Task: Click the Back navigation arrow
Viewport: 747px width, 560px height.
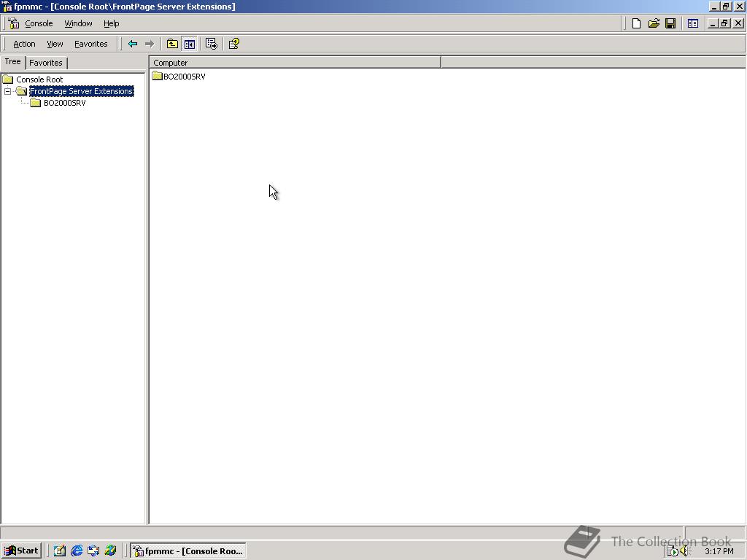Action: 133,43
